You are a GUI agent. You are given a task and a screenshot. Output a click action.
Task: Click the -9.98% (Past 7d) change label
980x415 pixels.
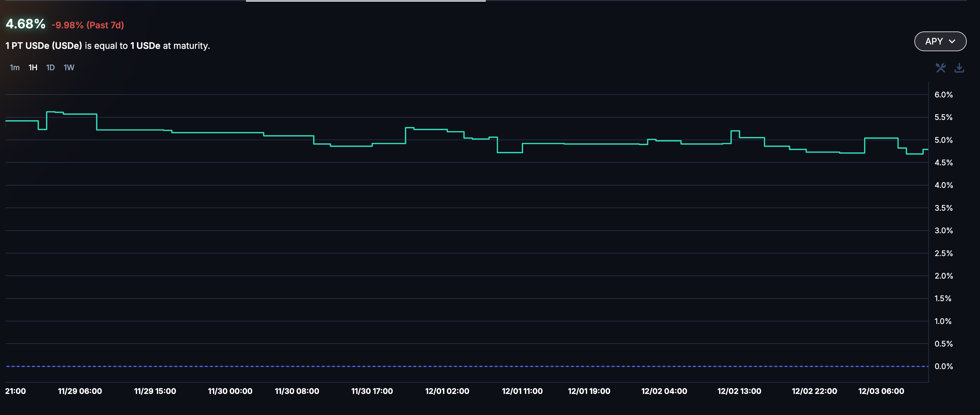click(88, 25)
